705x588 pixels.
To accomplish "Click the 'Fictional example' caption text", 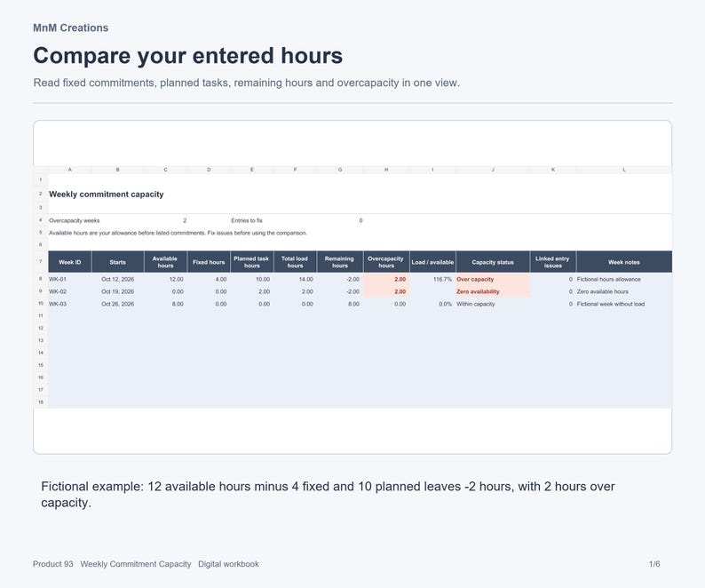I will click(x=328, y=495).
